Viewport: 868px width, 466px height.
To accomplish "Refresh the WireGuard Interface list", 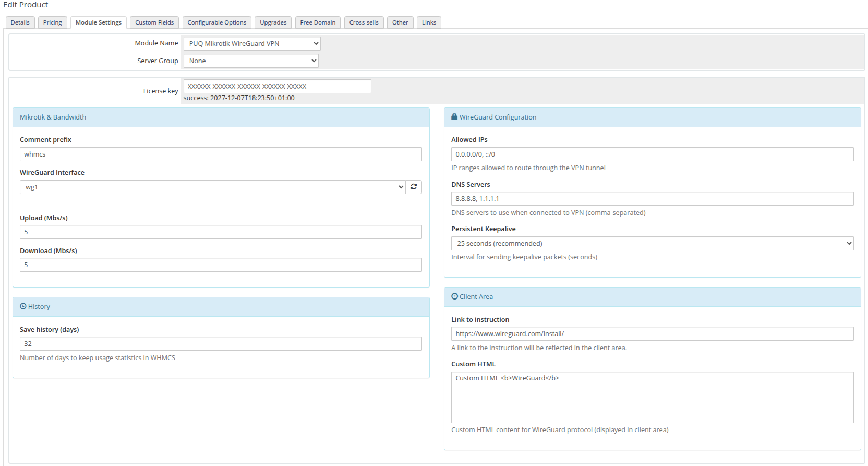I will click(x=414, y=187).
